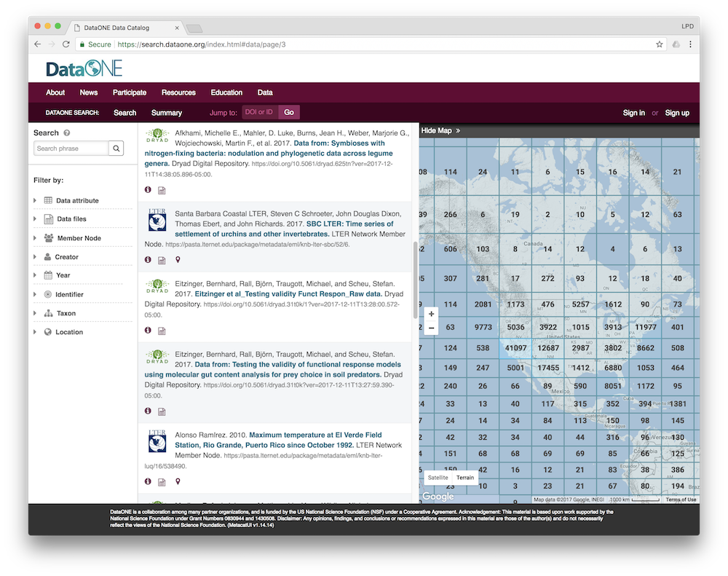This screenshot has width=728, height=576.
Task: Switch map to Satellite view
Action: 438,478
